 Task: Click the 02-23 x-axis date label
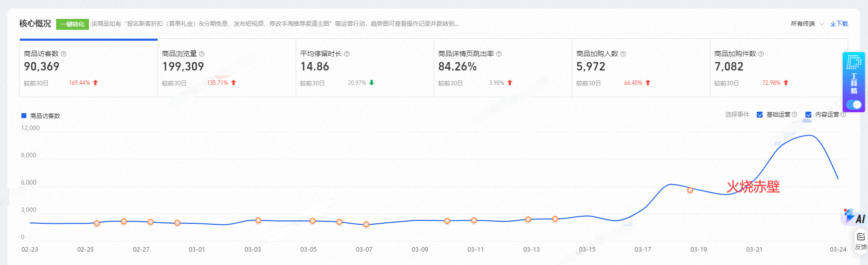coord(30,250)
